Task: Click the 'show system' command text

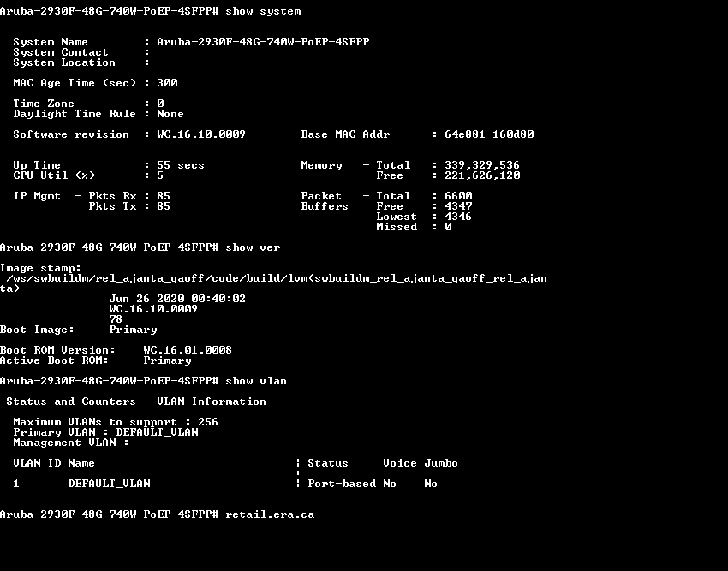Action: [x=263, y=11]
